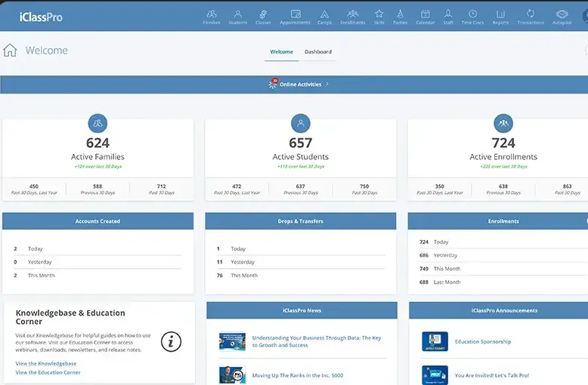Open Understanding Your Business Through Data article
This screenshot has width=588, height=385.
(317, 341)
